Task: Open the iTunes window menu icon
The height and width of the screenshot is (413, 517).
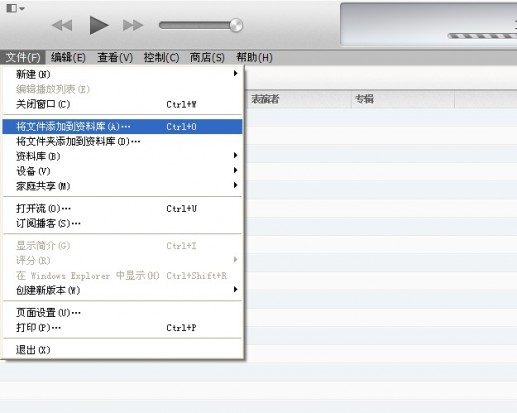Action: (15, 8)
